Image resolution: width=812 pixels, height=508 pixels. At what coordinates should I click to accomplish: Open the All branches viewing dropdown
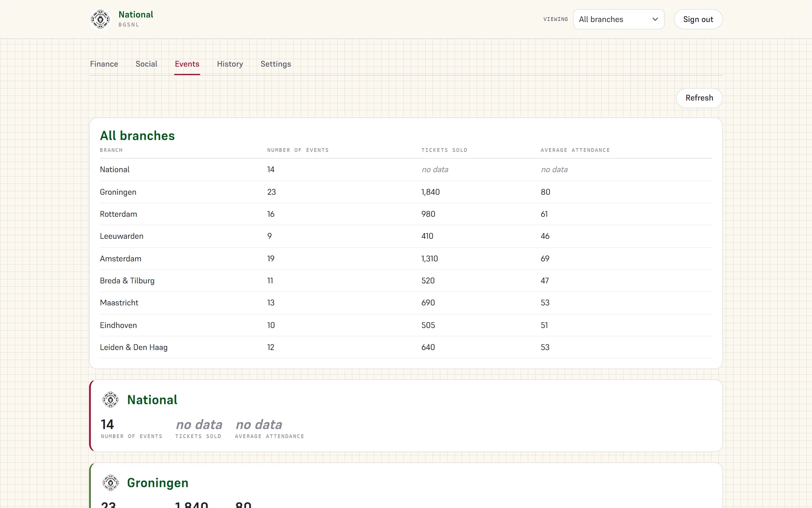click(618, 19)
